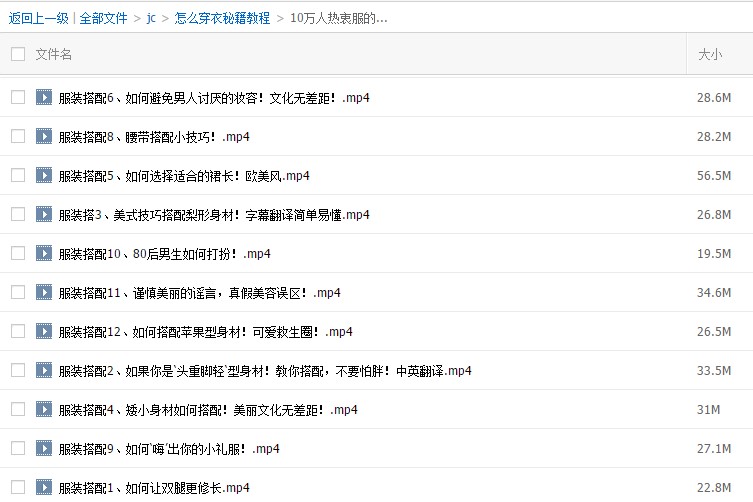Toggle the select-all checkbox beside 文件名
The width and height of the screenshot is (753, 502).
click(17, 54)
